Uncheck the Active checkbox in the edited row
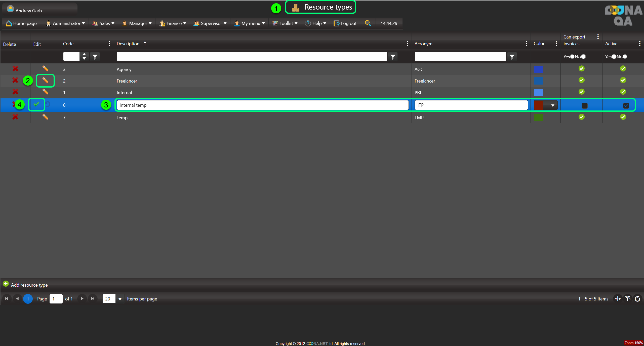Viewport: 644px width, 346px height. click(626, 106)
